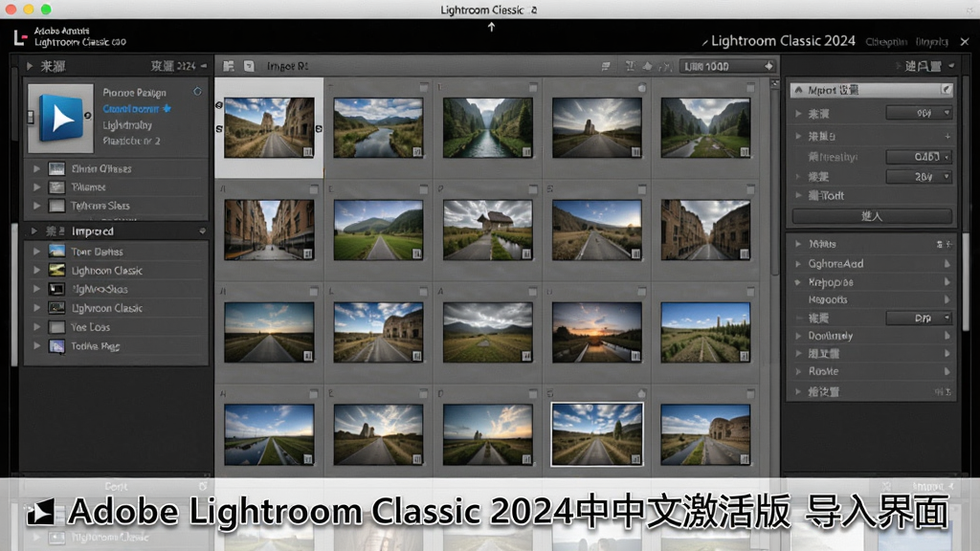Viewport: 980px width, 551px height.
Task: Switch to grid view in the toolbar
Action: click(229, 66)
